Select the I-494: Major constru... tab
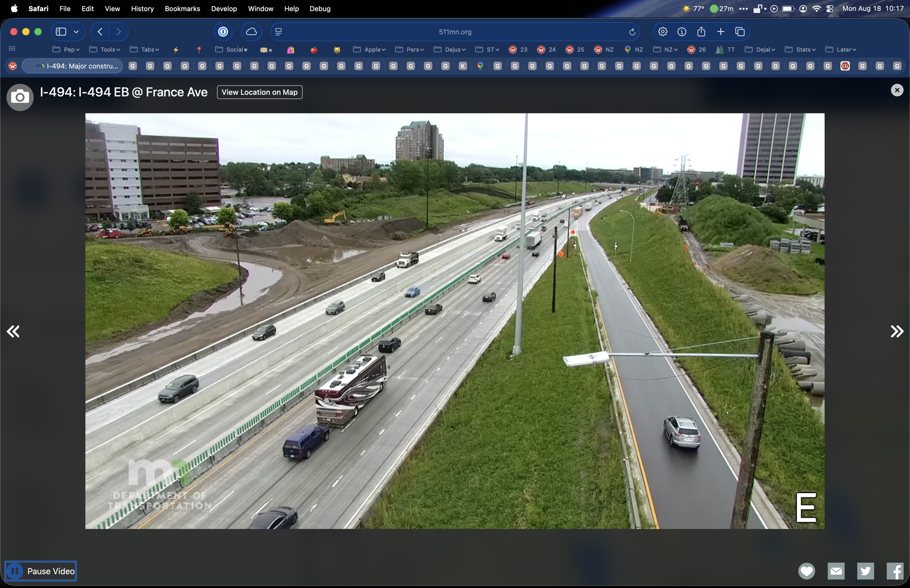 pos(72,66)
